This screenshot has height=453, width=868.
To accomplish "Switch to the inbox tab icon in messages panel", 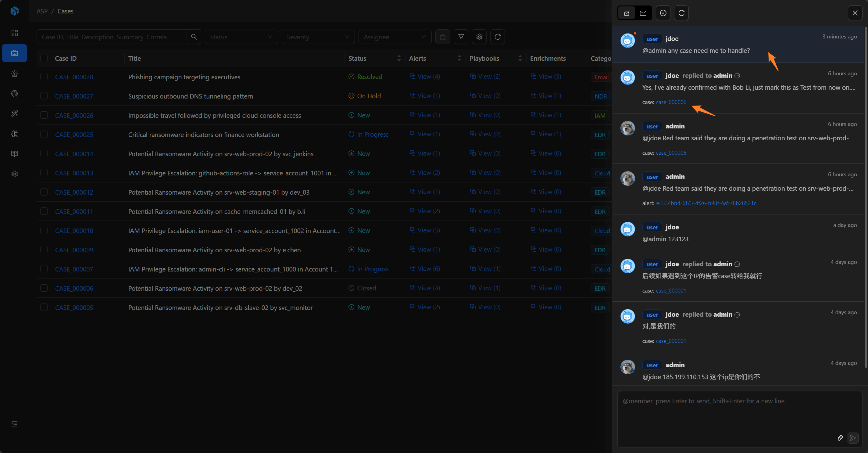I will [x=627, y=13].
